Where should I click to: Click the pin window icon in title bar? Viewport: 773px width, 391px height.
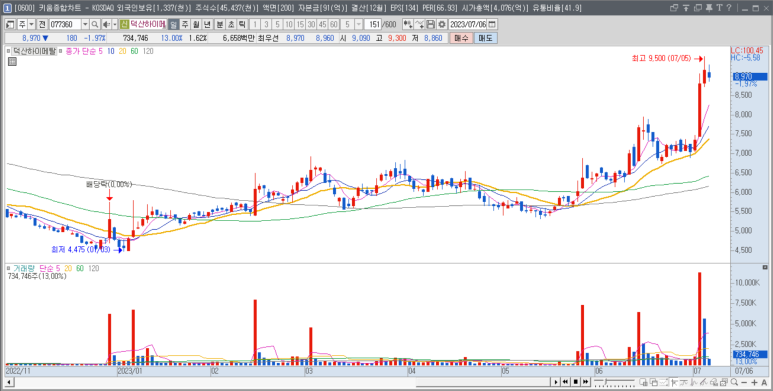coord(709,8)
